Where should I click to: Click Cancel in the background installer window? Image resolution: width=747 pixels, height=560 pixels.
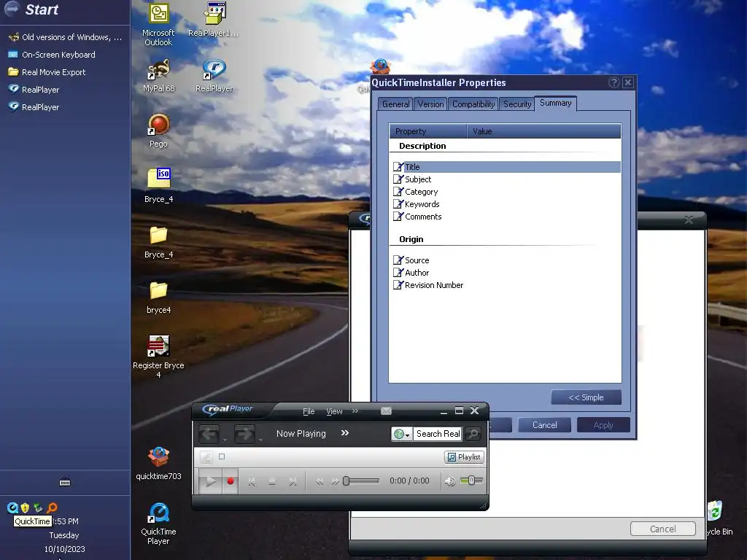tap(662, 529)
